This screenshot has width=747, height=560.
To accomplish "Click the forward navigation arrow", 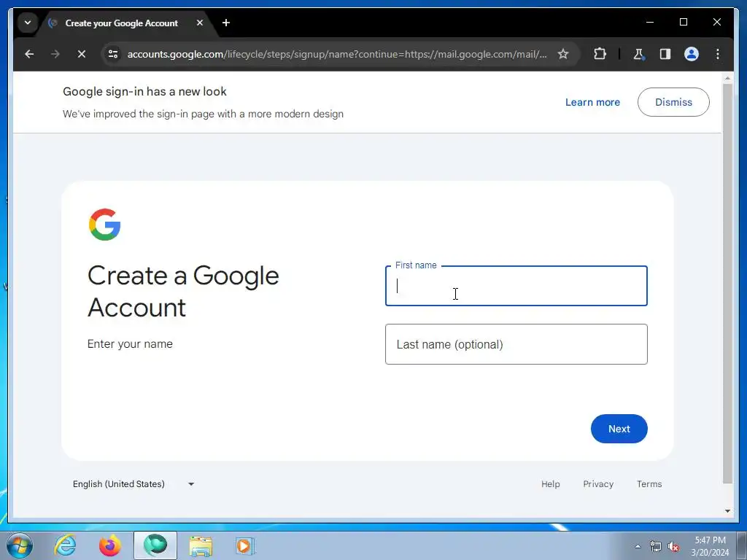I will (x=55, y=54).
